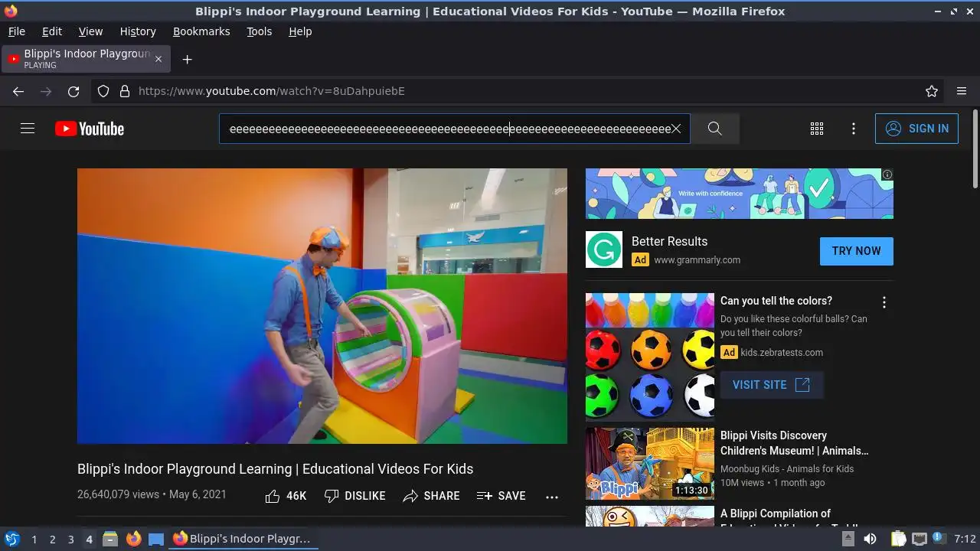Image resolution: width=980 pixels, height=551 pixels.
Task: Open the History menu
Action: pos(138,31)
